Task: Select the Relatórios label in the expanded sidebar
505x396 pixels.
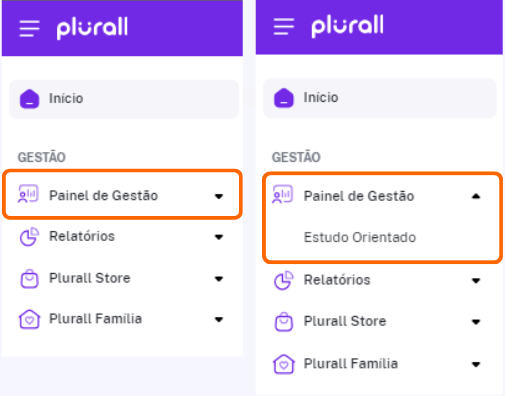Action: coord(337,280)
